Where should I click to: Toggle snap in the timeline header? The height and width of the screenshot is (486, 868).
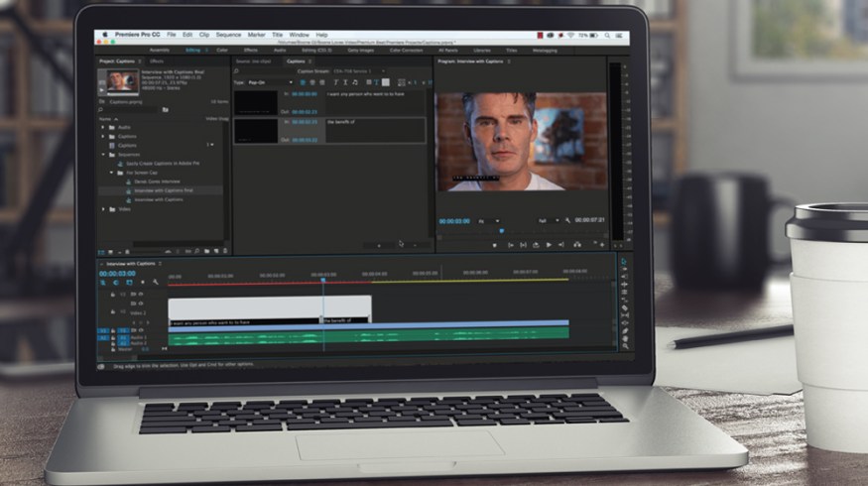[x=116, y=283]
